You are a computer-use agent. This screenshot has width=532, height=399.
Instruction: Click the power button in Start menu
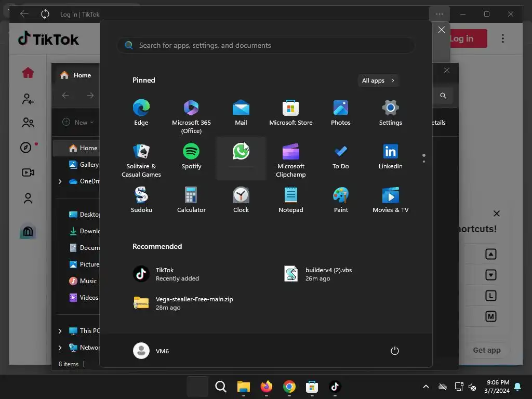pyautogui.click(x=395, y=351)
